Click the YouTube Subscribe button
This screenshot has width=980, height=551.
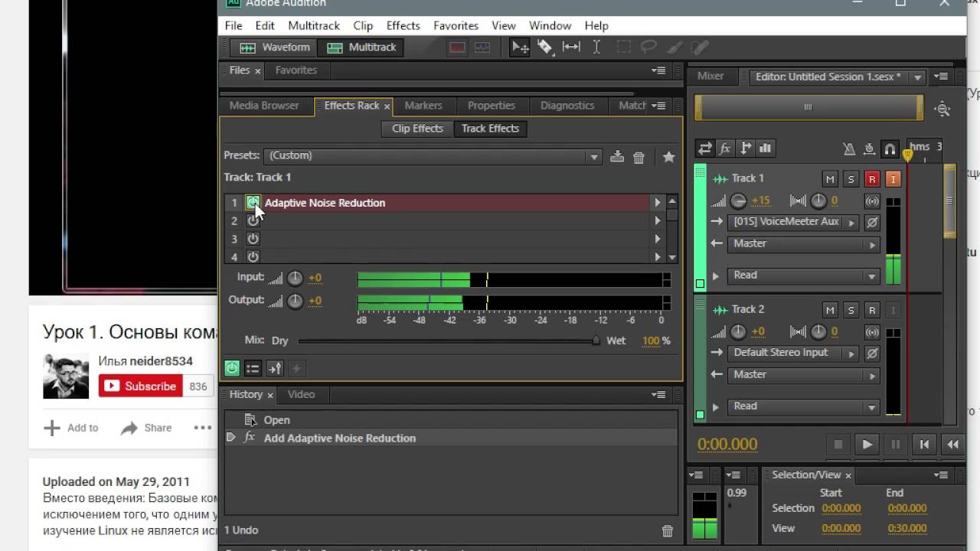coord(140,386)
